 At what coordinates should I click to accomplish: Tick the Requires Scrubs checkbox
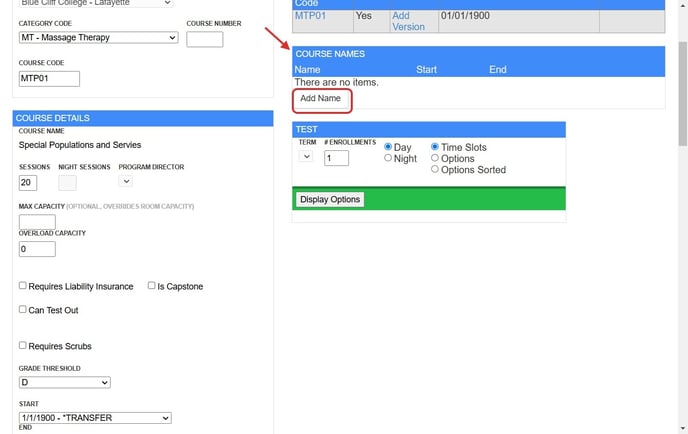23,346
